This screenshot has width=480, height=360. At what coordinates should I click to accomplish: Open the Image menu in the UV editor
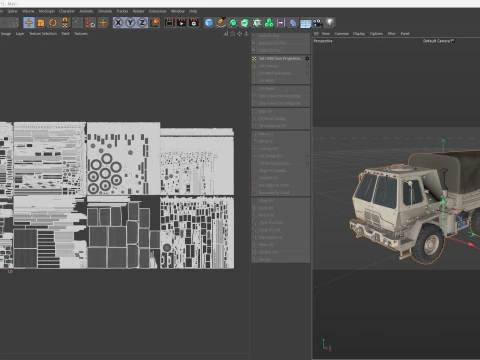(x=6, y=34)
